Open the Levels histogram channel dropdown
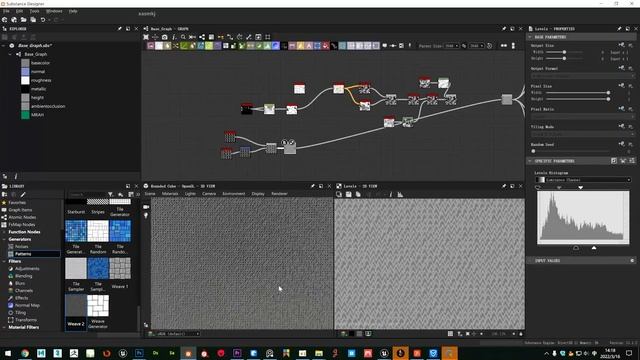The image size is (640, 360). point(583,180)
